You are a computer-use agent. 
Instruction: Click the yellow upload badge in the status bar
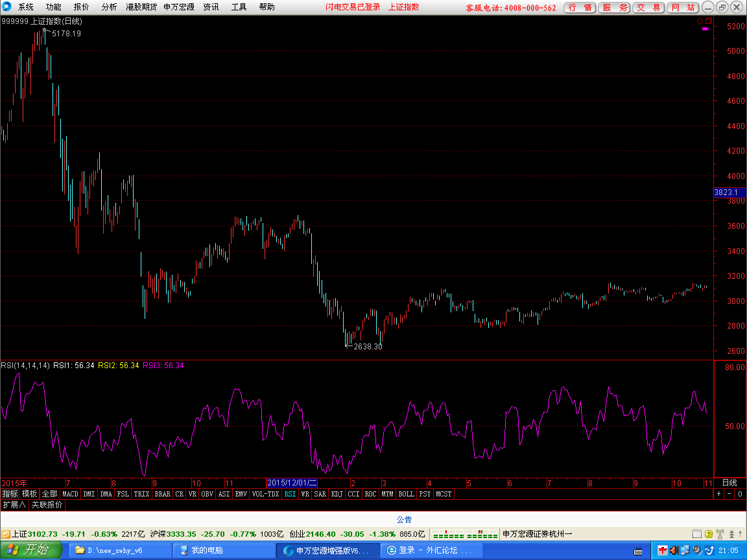[x=708, y=534]
